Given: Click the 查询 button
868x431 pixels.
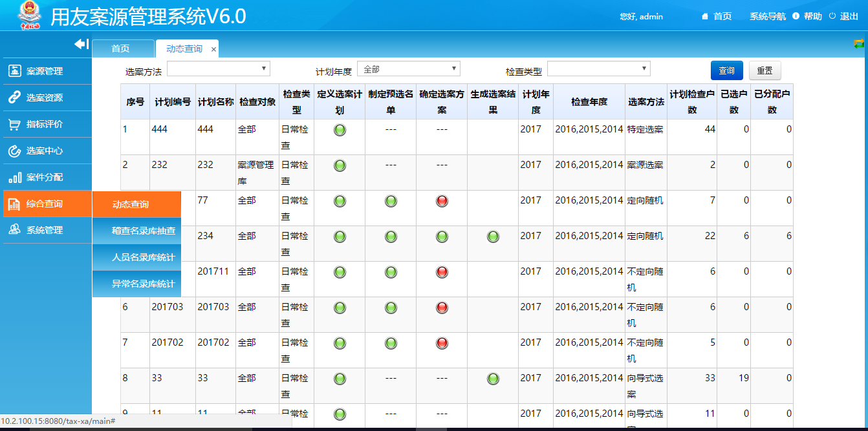Looking at the screenshot, I should pyautogui.click(x=727, y=70).
